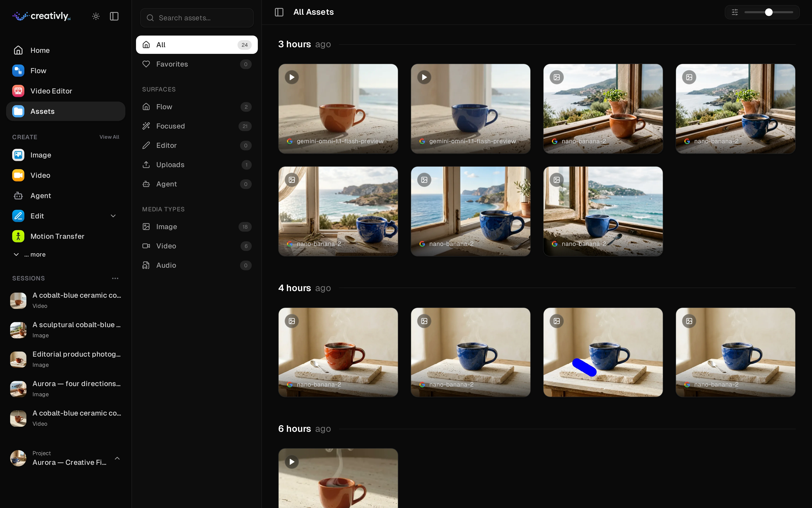Play the orange cup gemini-omni video
Image resolution: width=812 pixels, height=508 pixels.
click(292, 77)
